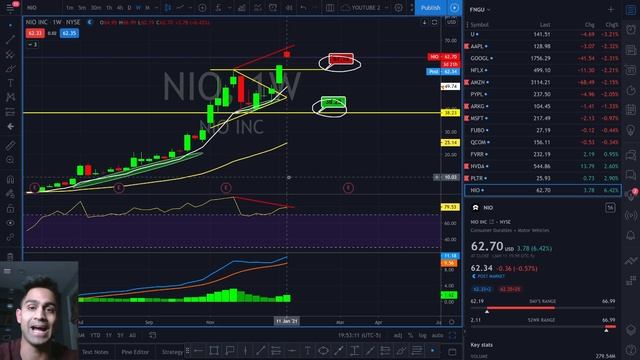This screenshot has width=640, height=360.
Task: Toggle auto scale
Action: (x=437, y=335)
